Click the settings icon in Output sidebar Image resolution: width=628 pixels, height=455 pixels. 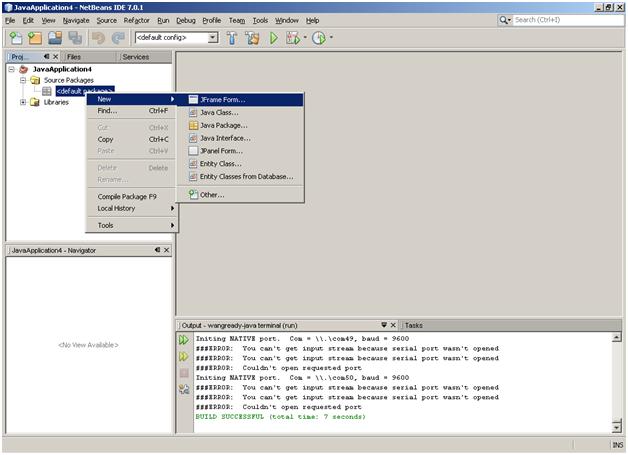(x=184, y=389)
